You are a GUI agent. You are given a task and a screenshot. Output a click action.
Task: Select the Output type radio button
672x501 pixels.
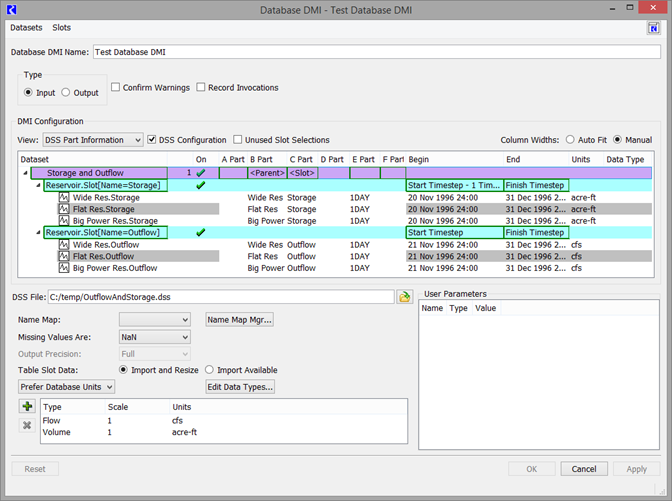[x=66, y=93]
